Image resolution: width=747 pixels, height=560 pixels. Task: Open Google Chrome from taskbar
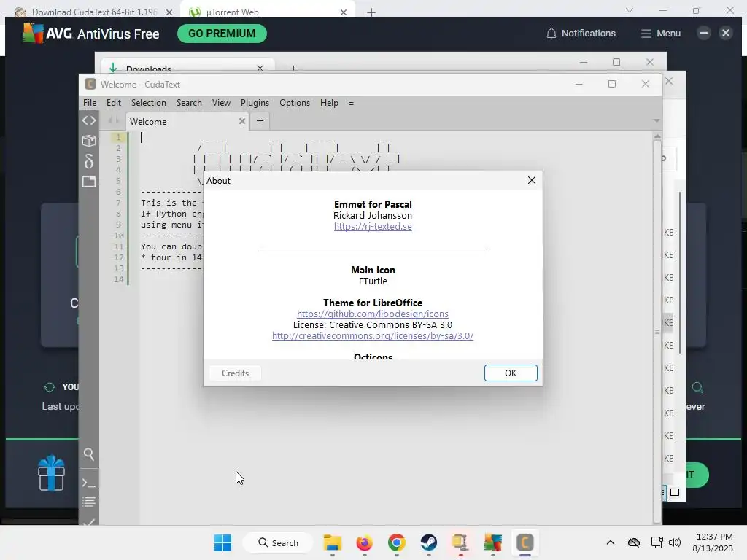396,542
